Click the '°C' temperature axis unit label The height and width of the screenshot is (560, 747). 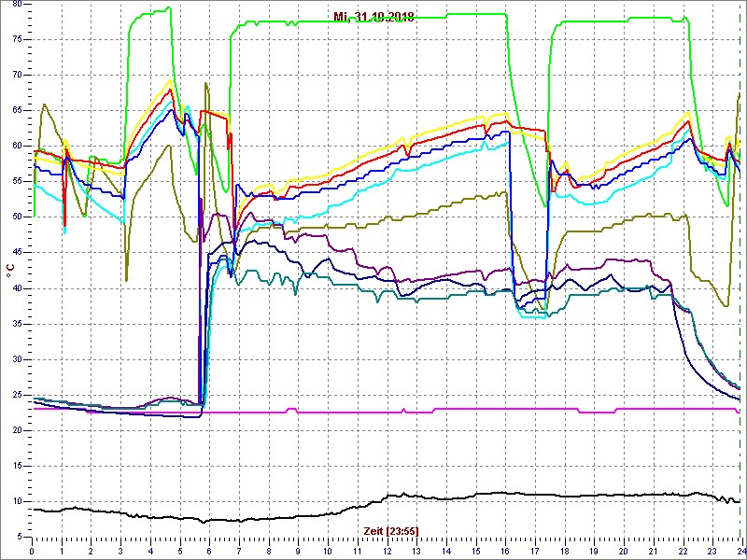click(10, 273)
